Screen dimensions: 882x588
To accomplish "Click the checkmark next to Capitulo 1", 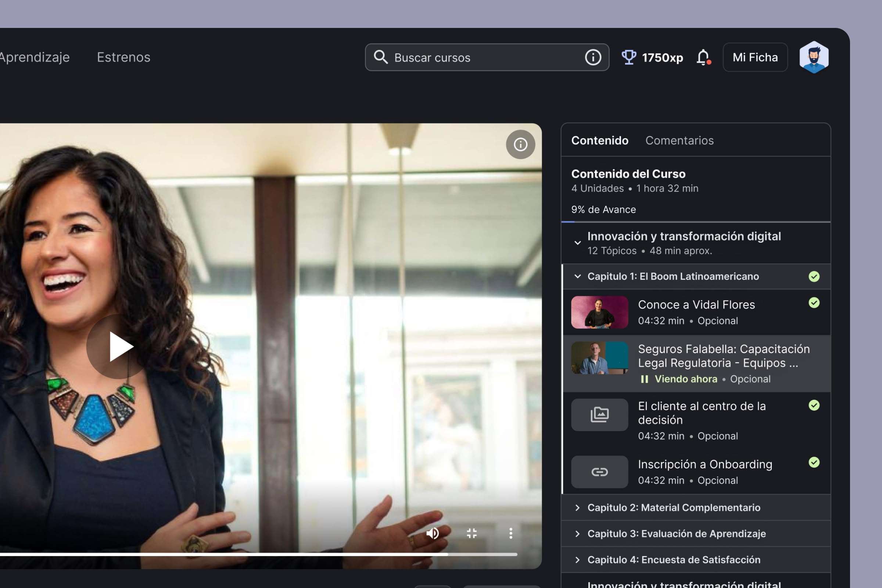I will [814, 276].
